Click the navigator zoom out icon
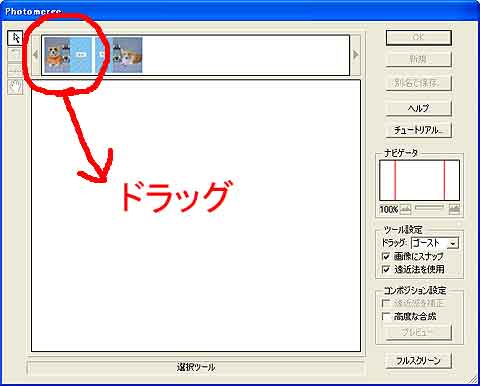 pos(405,209)
